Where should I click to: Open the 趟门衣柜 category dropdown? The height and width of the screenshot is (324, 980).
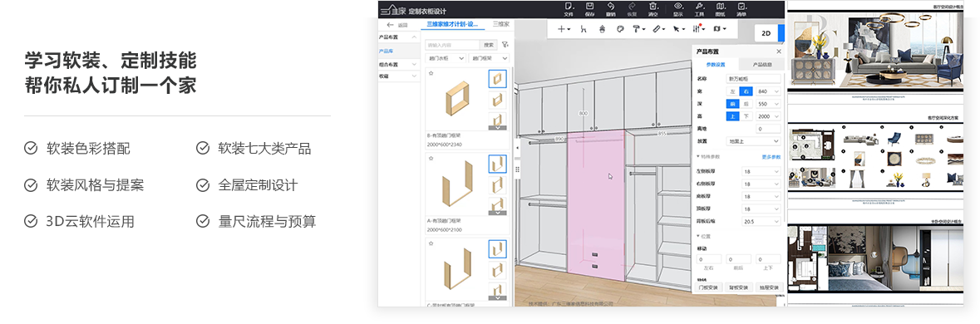[x=446, y=57]
